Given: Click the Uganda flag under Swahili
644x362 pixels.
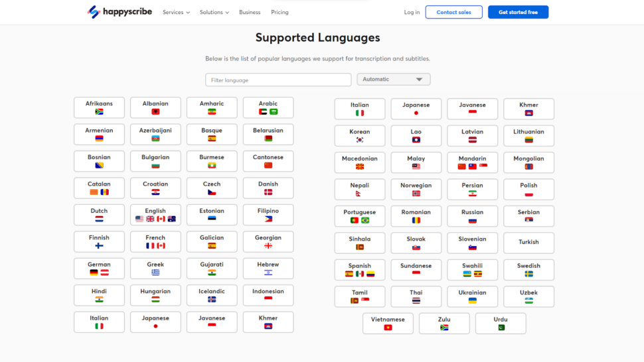Looking at the screenshot, I should tap(477, 274).
